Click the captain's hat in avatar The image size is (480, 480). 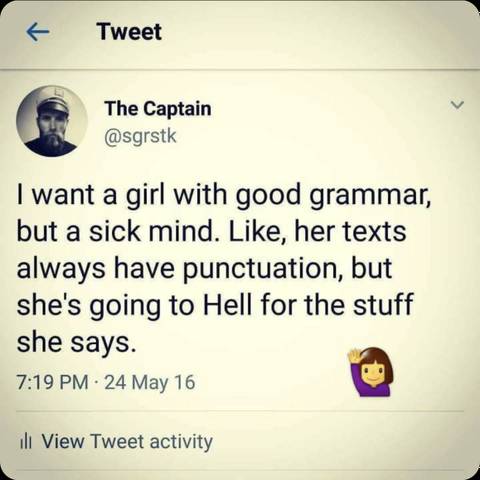(52, 100)
